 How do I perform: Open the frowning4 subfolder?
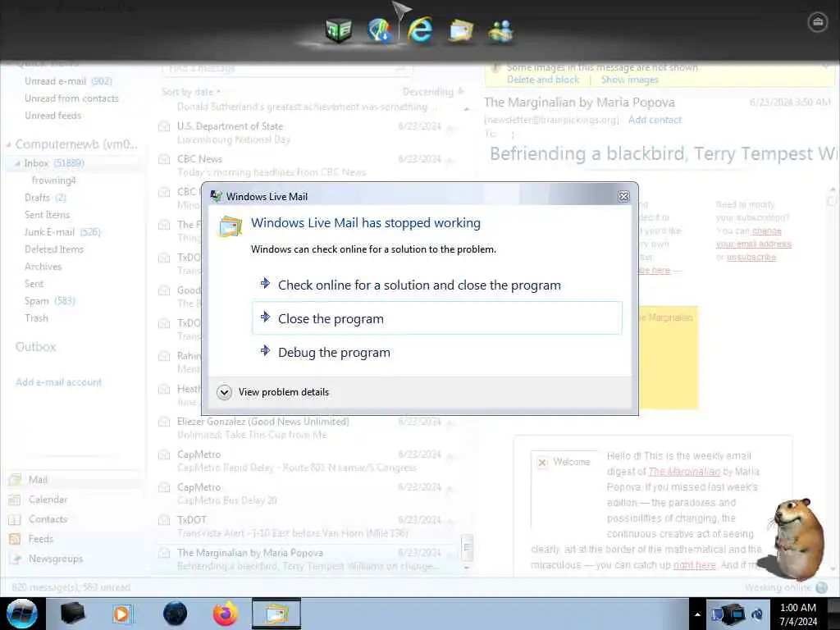pos(53,180)
